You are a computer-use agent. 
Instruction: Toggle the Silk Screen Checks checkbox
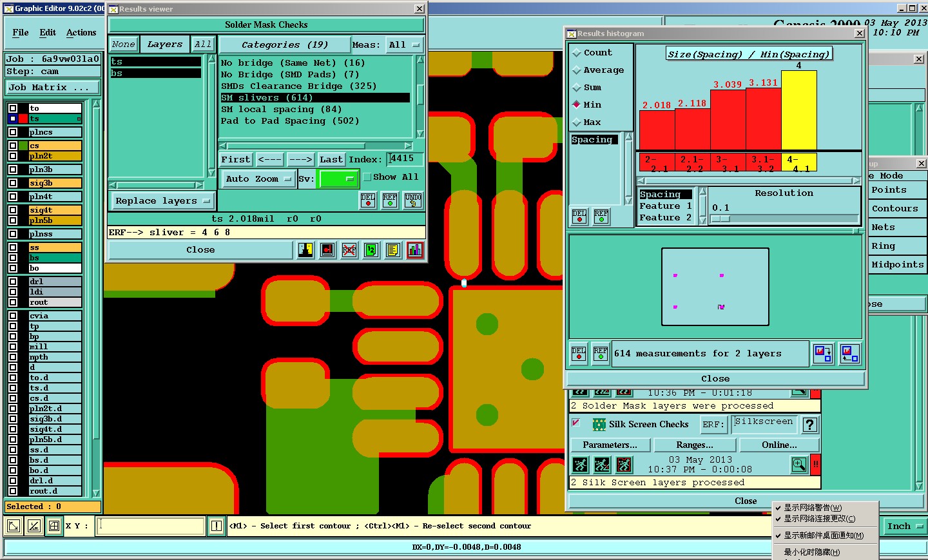576,423
